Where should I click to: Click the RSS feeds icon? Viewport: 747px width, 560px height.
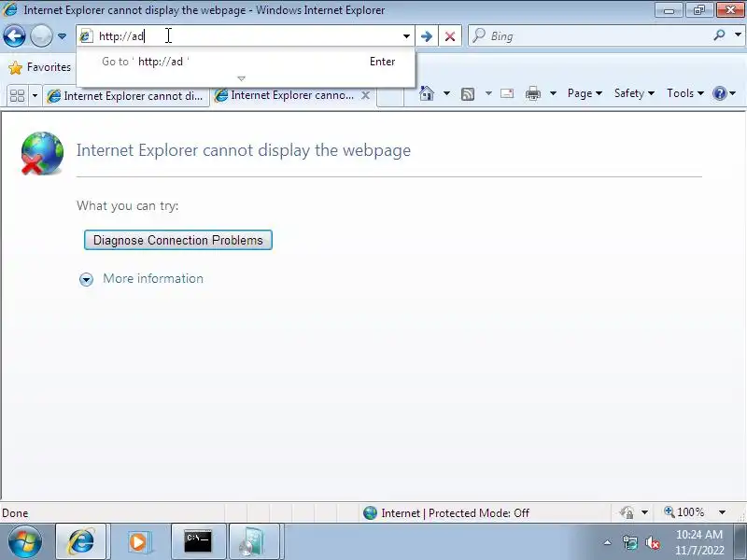point(468,94)
